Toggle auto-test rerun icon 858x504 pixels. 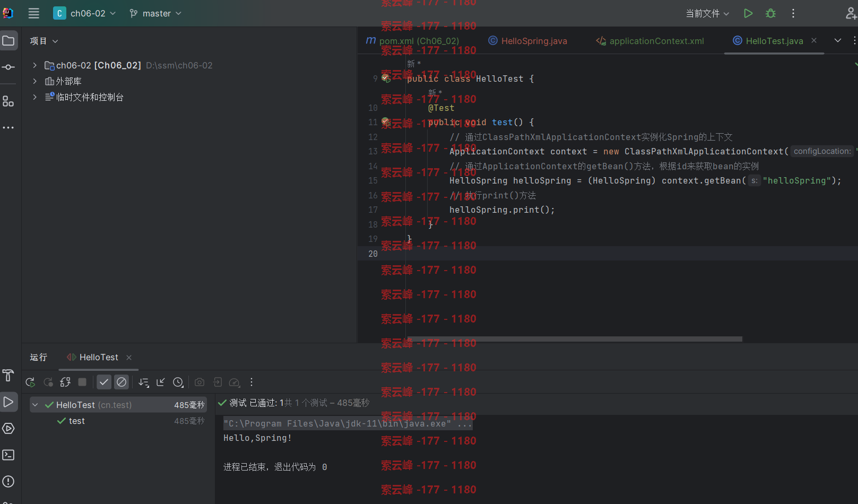65,382
